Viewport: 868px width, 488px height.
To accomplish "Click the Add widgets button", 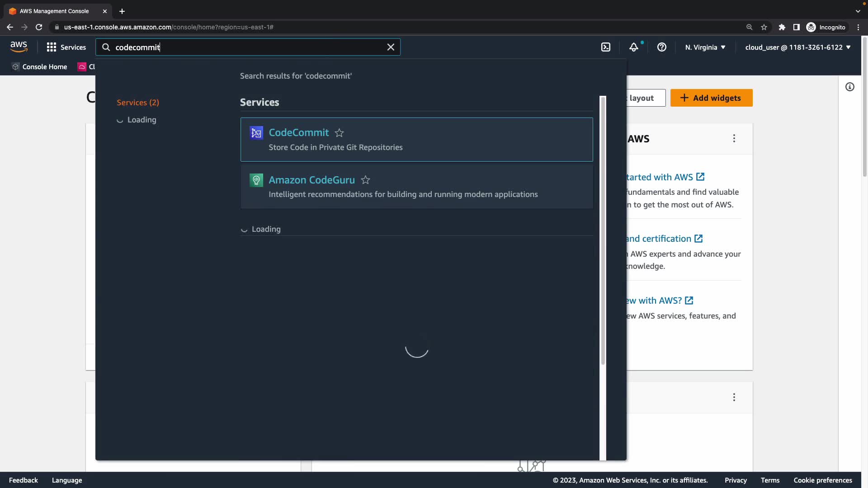I will point(711,98).
